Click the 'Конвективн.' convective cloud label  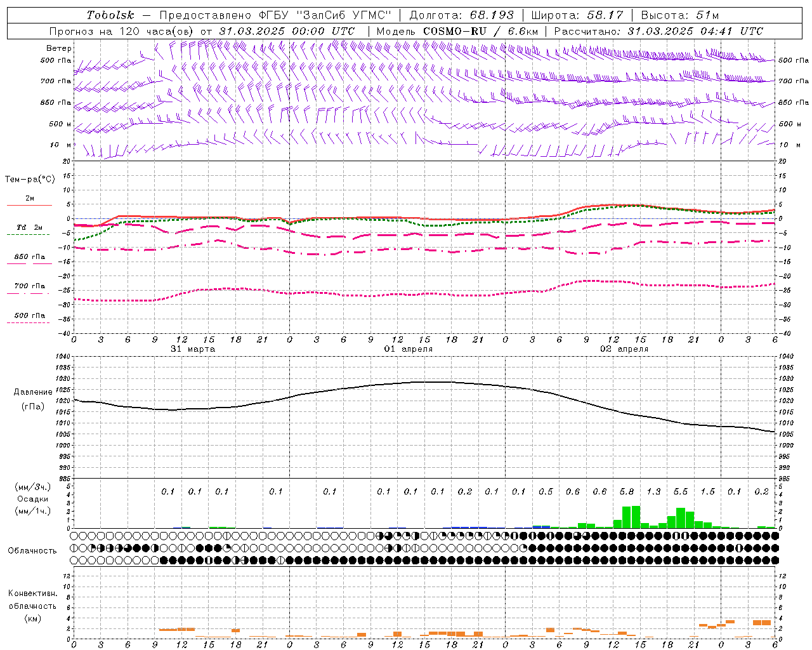tap(32, 594)
